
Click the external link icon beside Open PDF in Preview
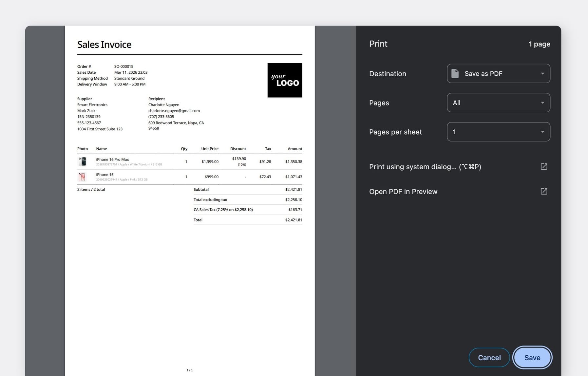point(544,191)
